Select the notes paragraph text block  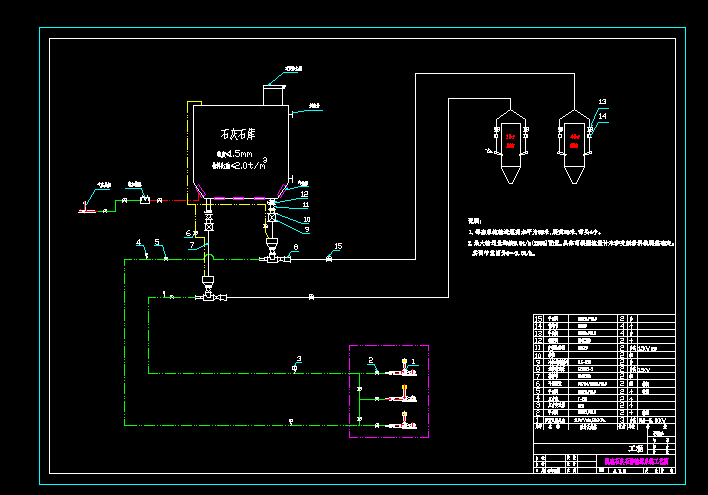pyautogui.click(x=571, y=238)
